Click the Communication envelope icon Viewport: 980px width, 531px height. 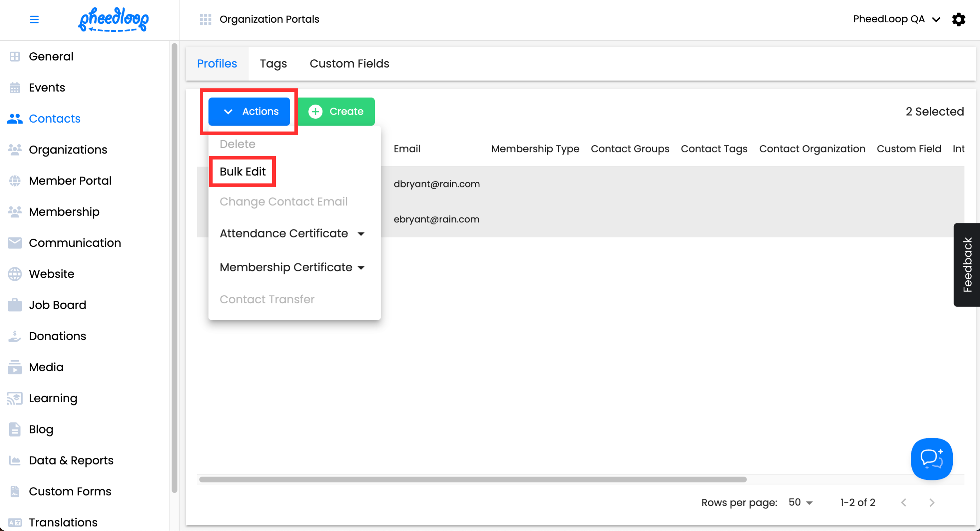[15, 243]
